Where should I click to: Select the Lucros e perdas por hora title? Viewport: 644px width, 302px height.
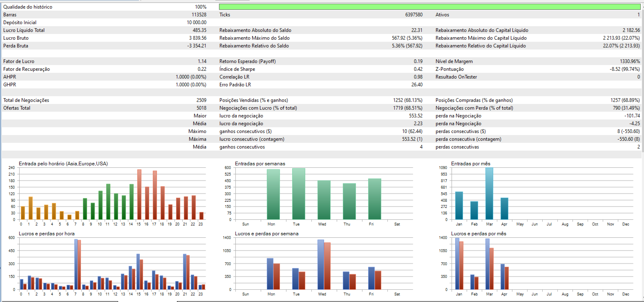(x=47, y=234)
